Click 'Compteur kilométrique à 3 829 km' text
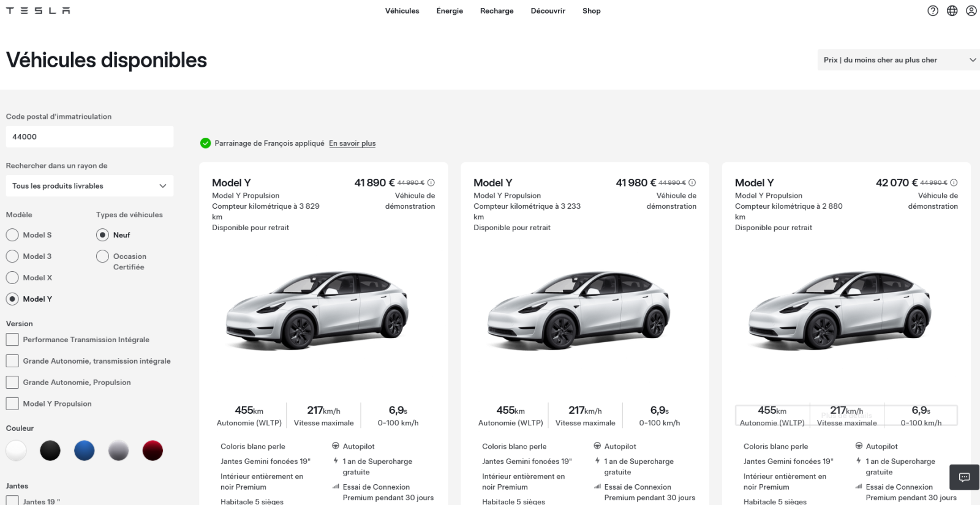The width and height of the screenshot is (980, 505). [266, 211]
